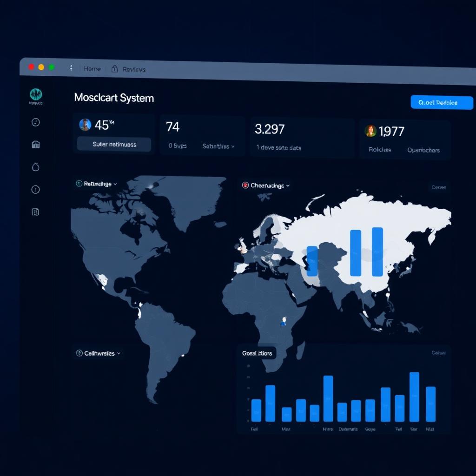
Task: Click the teal waveform logo in sidebar
Action: point(36,95)
